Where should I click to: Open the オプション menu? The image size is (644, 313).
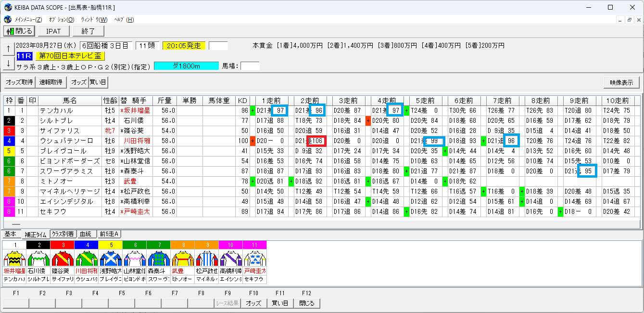(62, 20)
